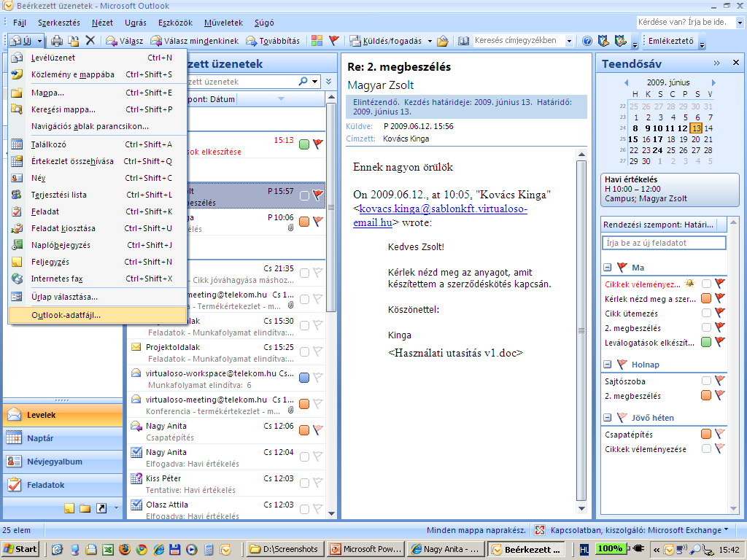Click the send/receive envelope icon after Küldés/fogadás
The image size is (747, 560).
tap(443, 41)
